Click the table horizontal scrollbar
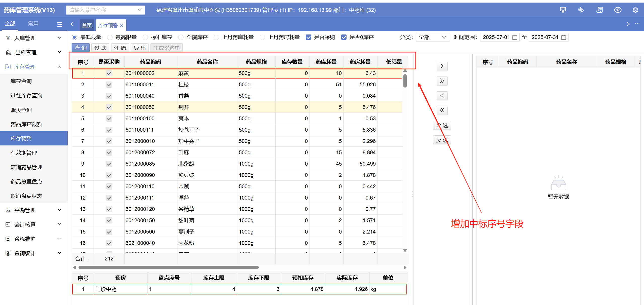 [x=168, y=267]
